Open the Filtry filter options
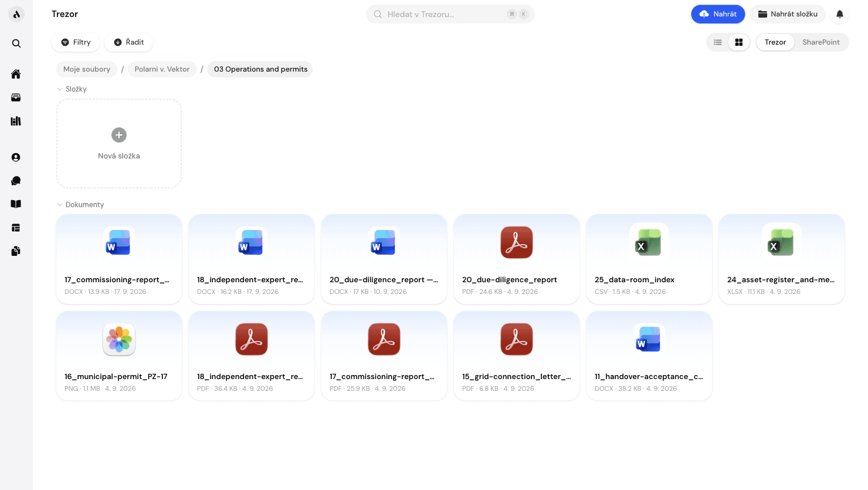Image resolution: width=868 pixels, height=490 pixels. pyautogui.click(x=76, y=42)
